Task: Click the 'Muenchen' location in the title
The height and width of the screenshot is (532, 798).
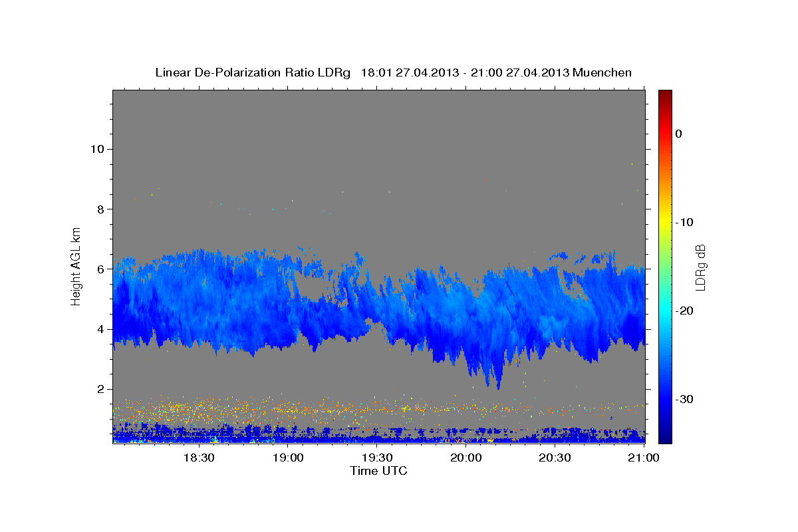Action: pyautogui.click(x=602, y=72)
